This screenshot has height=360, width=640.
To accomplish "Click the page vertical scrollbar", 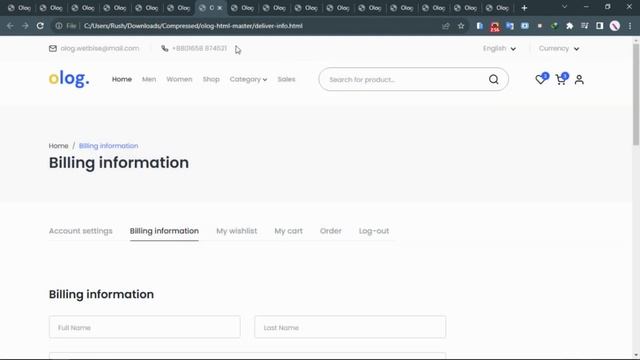I will 636,94.
